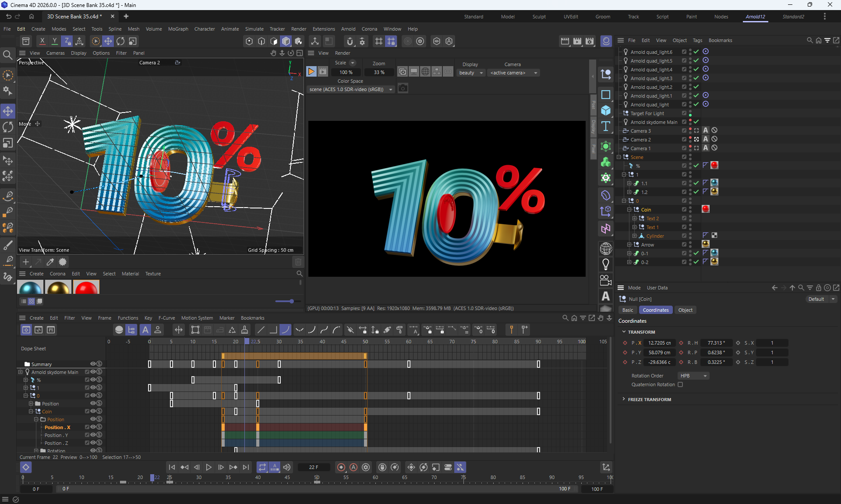Open the Display beauty dropdown

pyautogui.click(x=470, y=73)
